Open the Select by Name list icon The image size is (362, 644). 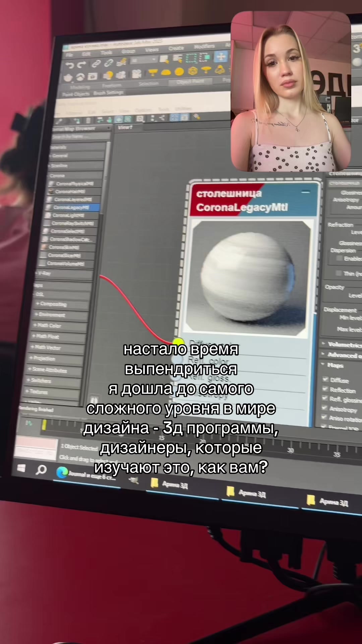coord(177,59)
